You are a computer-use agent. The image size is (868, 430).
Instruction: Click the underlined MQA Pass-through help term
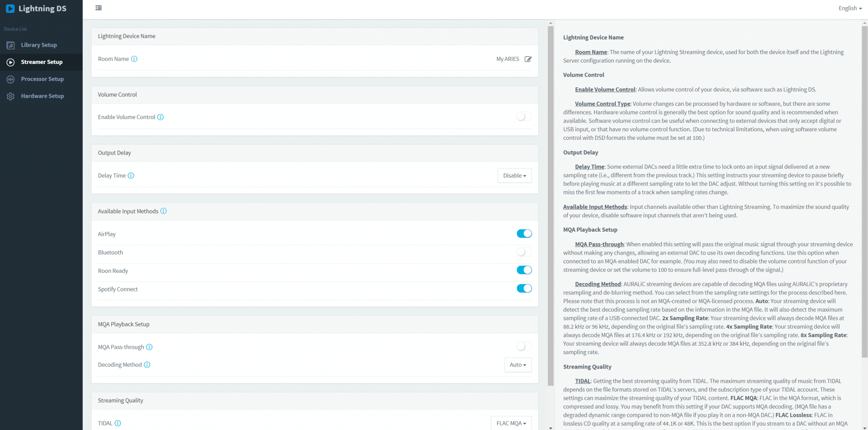pyautogui.click(x=599, y=244)
